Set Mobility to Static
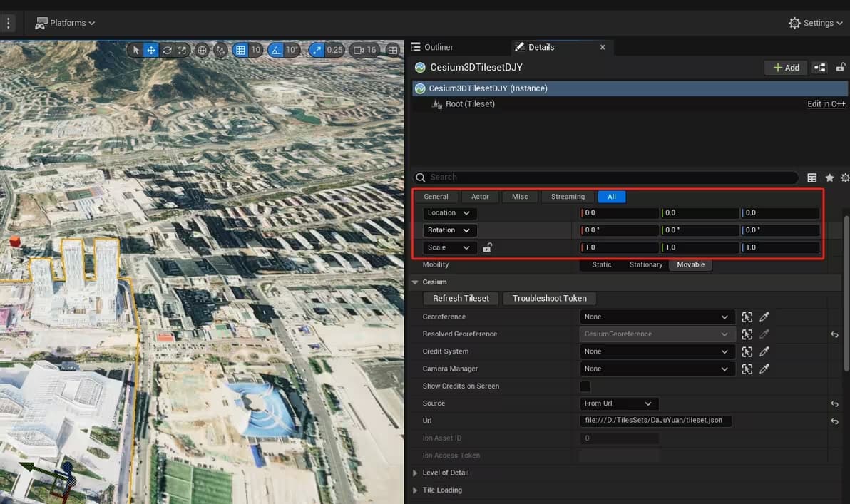 [x=601, y=265]
